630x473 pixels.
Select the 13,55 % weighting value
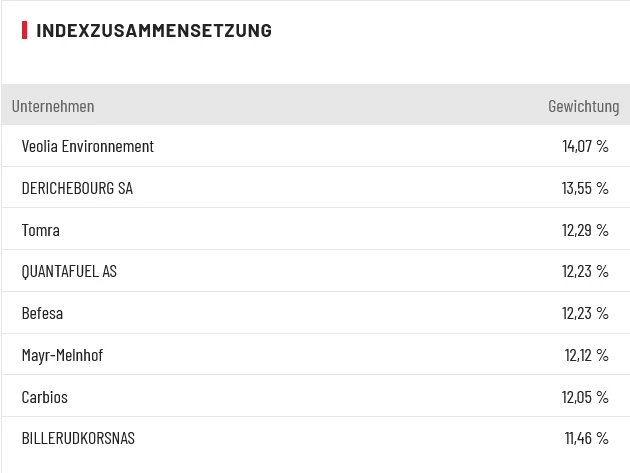pos(585,188)
